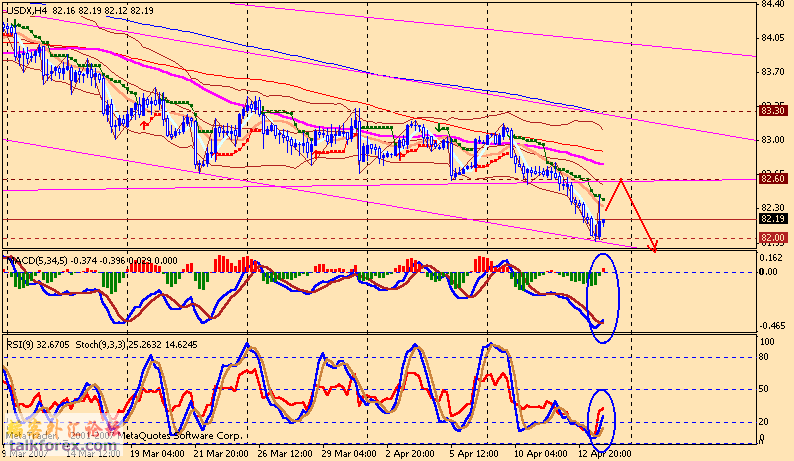Click the red down-arrow head on the forecast

click(654, 248)
